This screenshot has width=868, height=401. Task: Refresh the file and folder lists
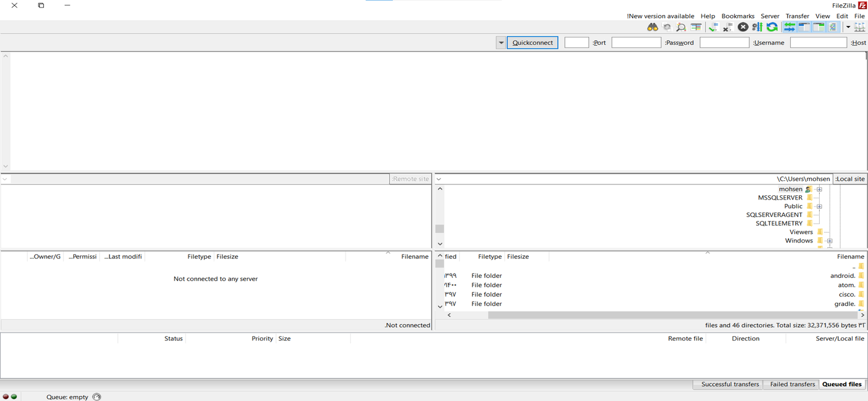(x=772, y=27)
